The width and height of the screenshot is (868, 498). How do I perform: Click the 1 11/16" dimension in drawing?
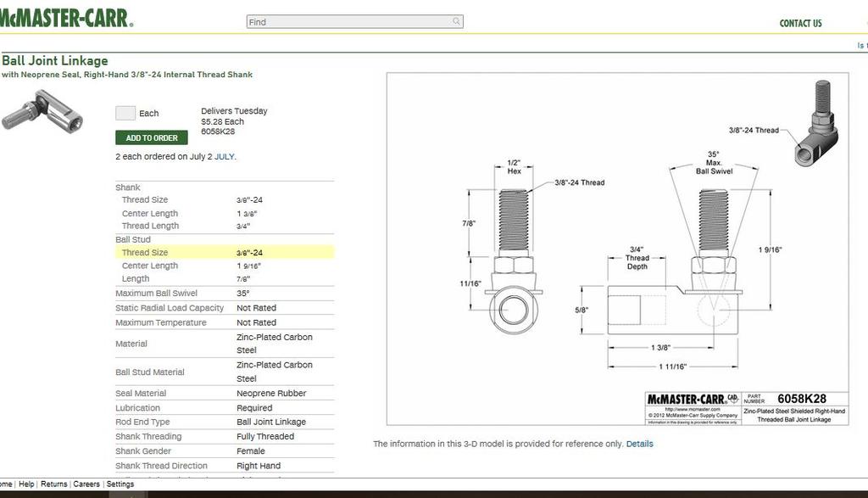(x=672, y=367)
